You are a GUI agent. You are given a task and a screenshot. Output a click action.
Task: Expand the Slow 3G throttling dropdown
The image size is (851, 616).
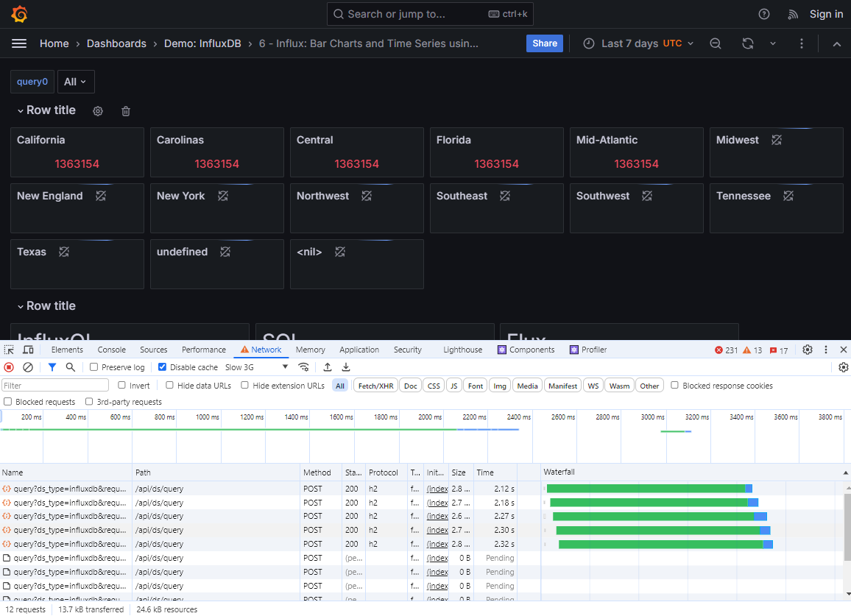tap(257, 367)
